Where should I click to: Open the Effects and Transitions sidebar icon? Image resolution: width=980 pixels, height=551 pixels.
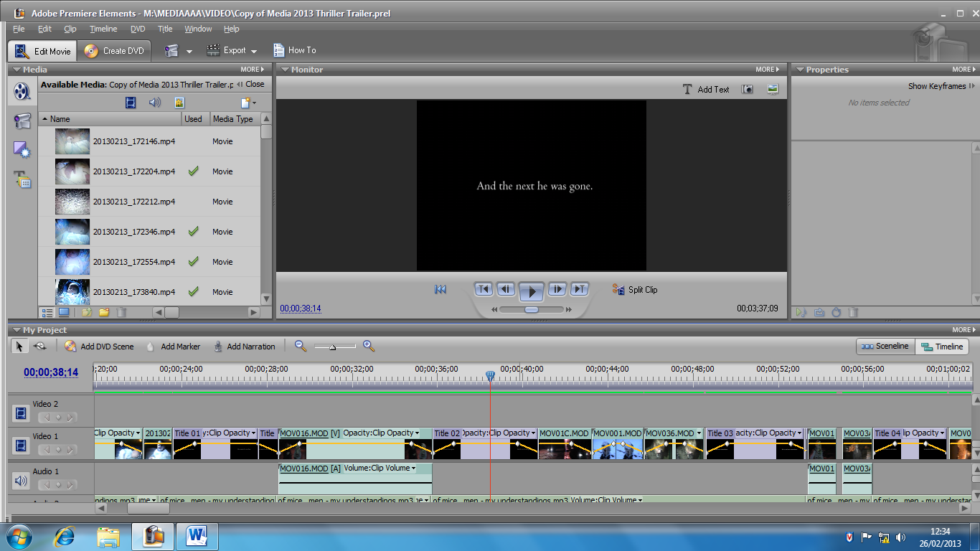(22, 150)
